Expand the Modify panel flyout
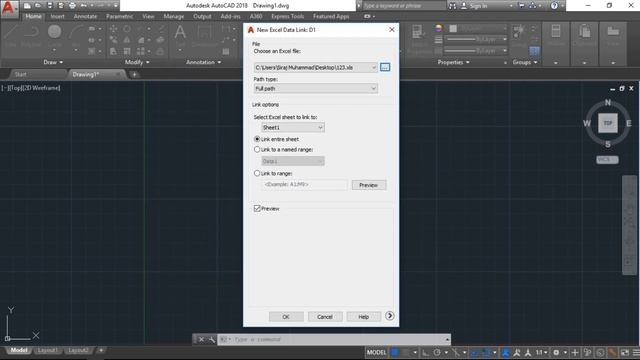 pos(137,62)
